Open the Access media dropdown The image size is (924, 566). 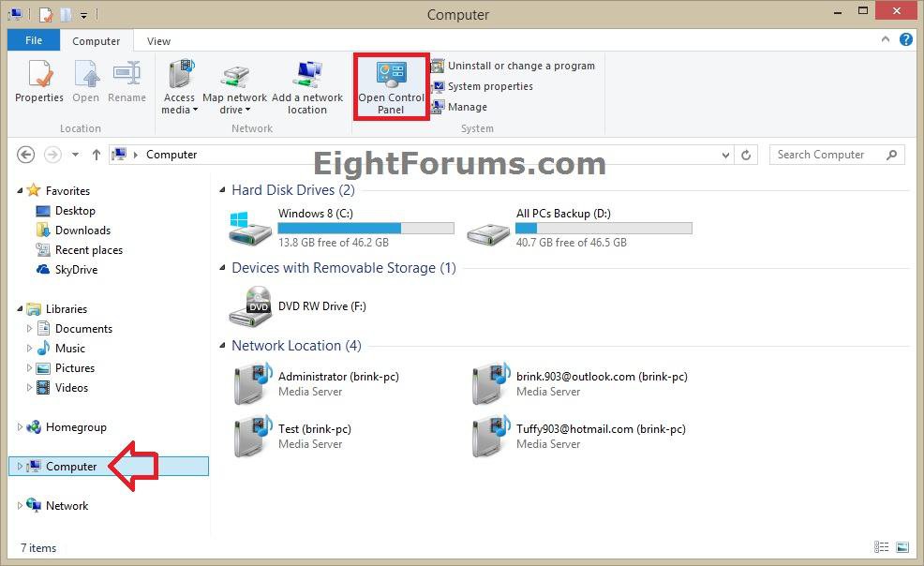click(x=179, y=87)
